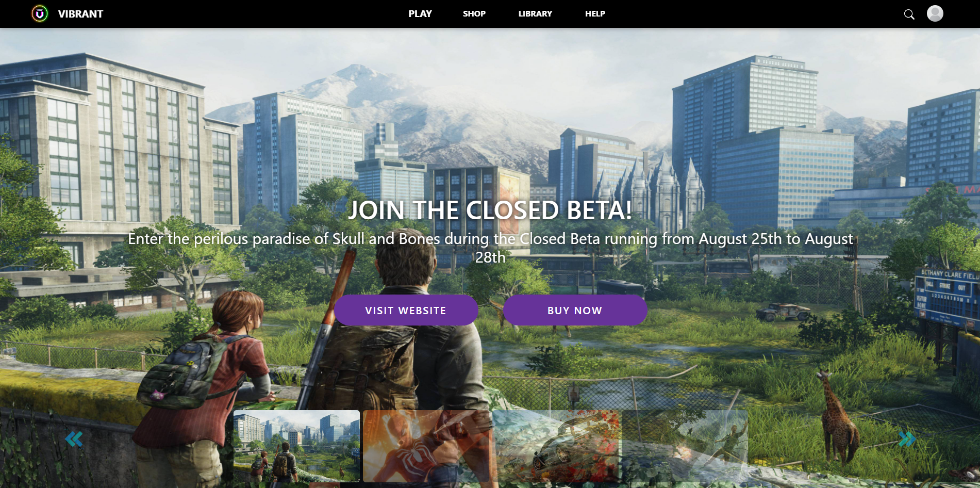Click the VIBRANT brand name text
This screenshot has height=488, width=980.
coord(80,14)
